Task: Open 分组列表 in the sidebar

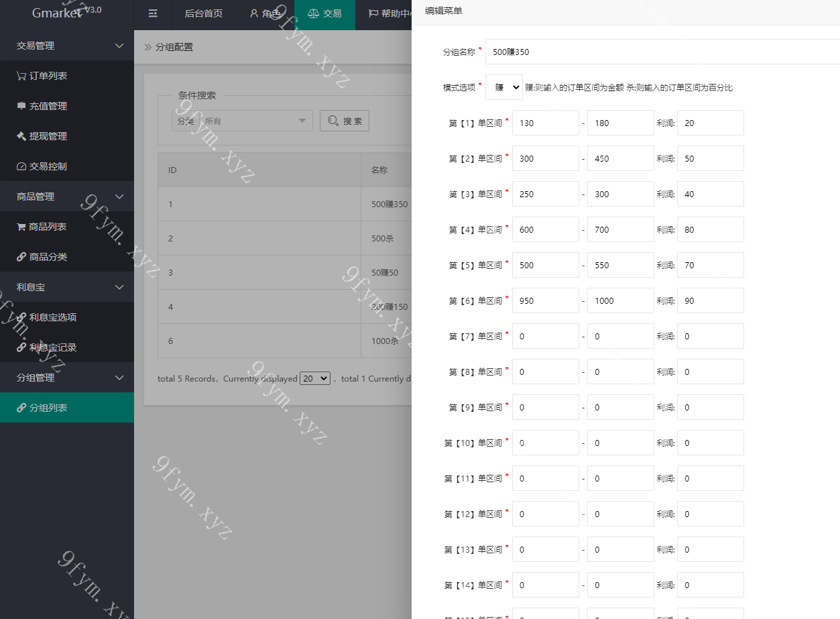Action: coord(67,408)
